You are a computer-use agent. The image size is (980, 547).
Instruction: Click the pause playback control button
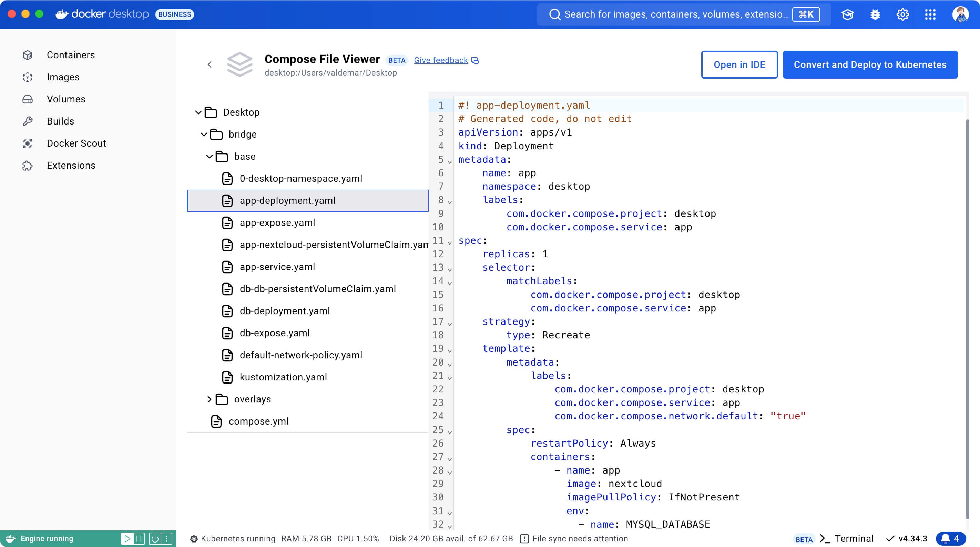(139, 538)
